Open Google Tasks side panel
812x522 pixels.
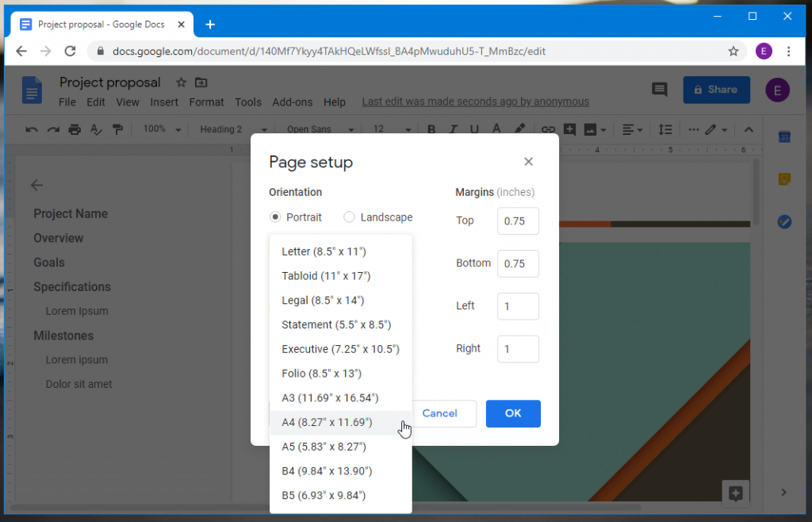click(785, 222)
